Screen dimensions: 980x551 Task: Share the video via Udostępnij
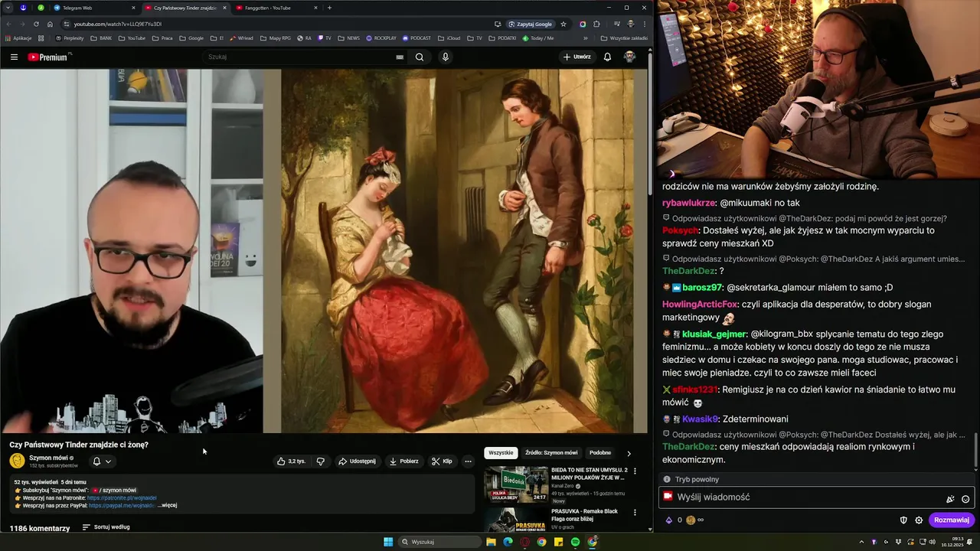click(x=358, y=461)
